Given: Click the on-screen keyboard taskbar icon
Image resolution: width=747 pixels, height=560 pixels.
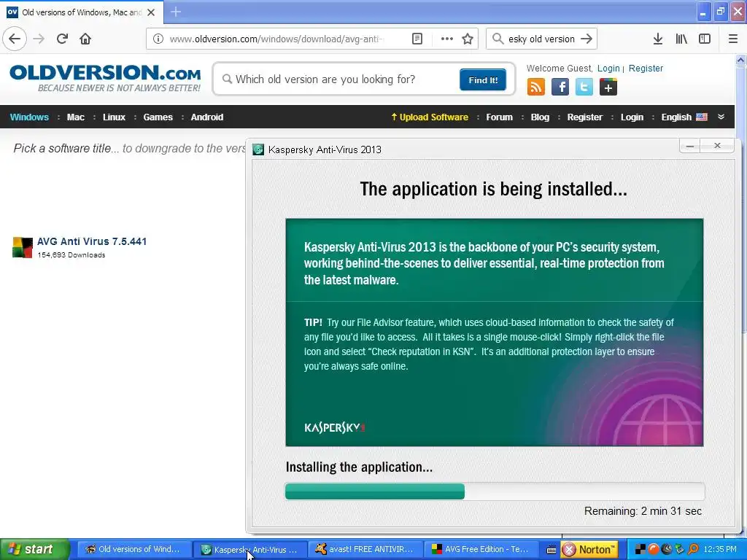Looking at the screenshot, I should pyautogui.click(x=551, y=550).
